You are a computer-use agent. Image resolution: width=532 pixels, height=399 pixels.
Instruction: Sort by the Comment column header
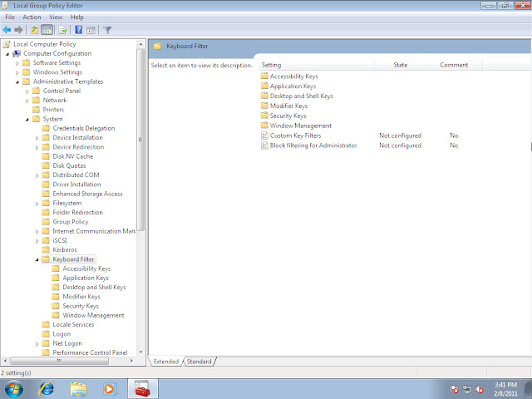point(454,65)
